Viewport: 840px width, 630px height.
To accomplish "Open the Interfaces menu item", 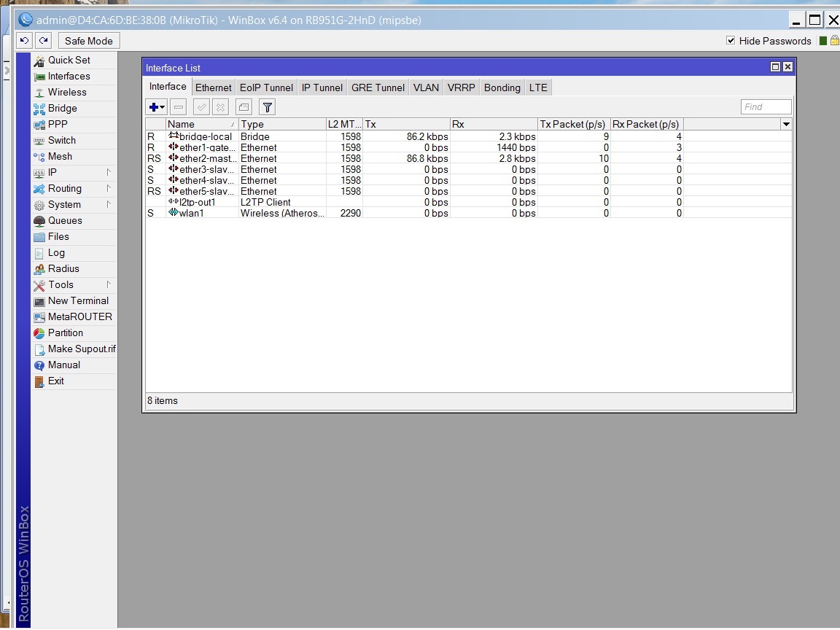I will pyautogui.click(x=74, y=76).
